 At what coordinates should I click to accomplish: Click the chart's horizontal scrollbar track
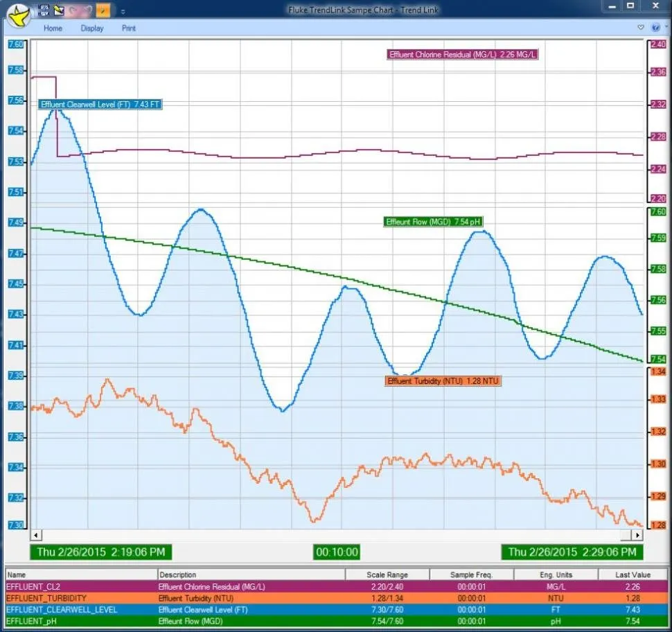coord(336,535)
